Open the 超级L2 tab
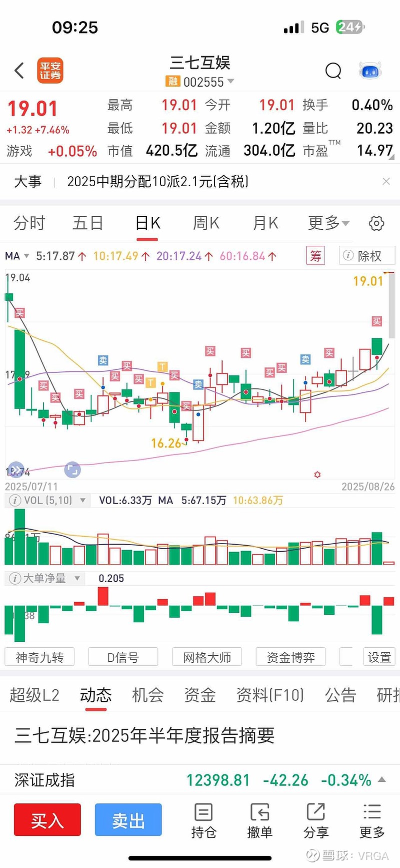 (x=34, y=695)
